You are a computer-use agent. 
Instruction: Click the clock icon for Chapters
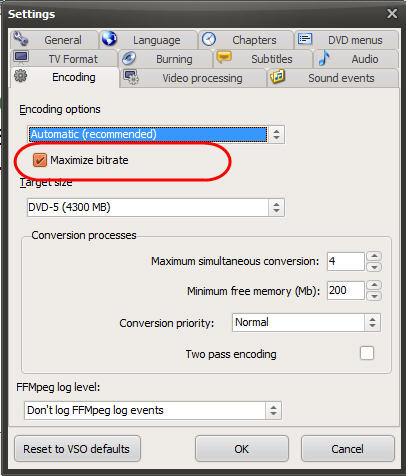pos(209,39)
